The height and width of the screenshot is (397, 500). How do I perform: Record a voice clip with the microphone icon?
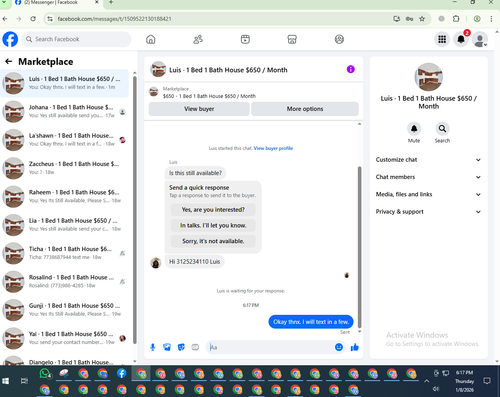tap(153, 347)
